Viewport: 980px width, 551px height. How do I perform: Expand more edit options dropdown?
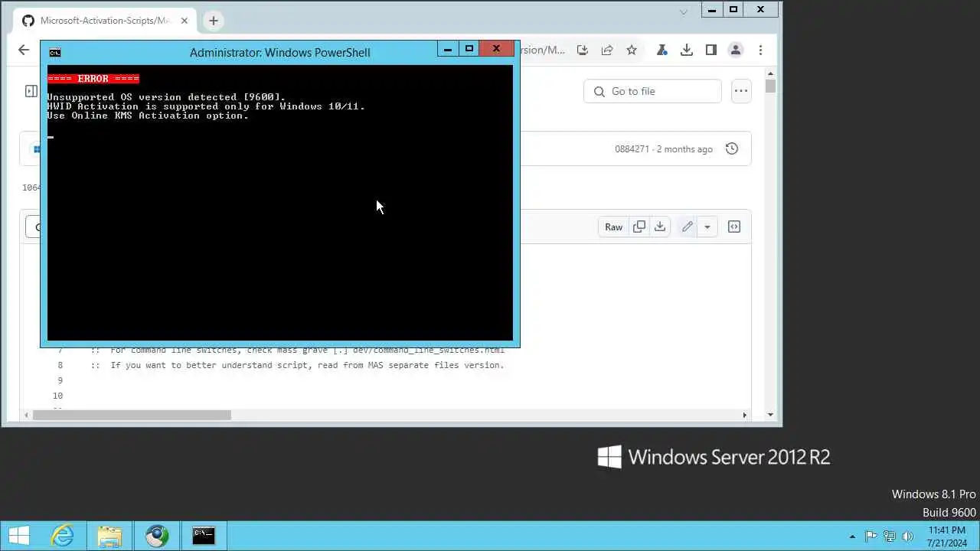707,227
